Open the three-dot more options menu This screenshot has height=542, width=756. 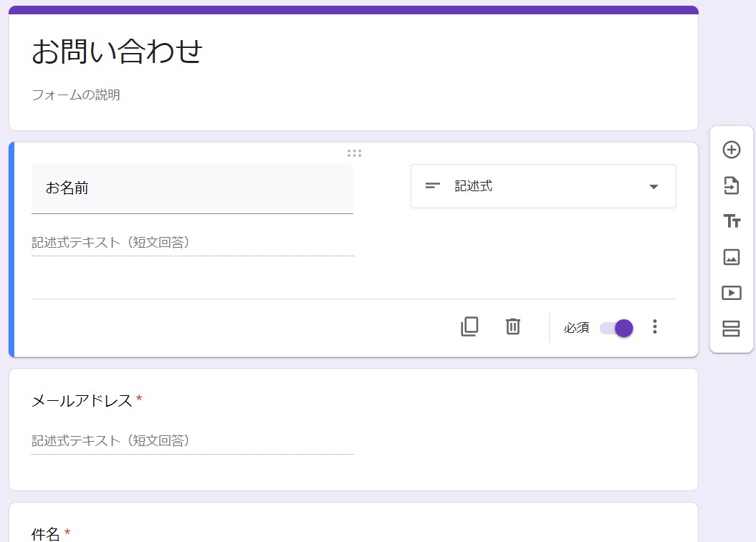pos(654,326)
